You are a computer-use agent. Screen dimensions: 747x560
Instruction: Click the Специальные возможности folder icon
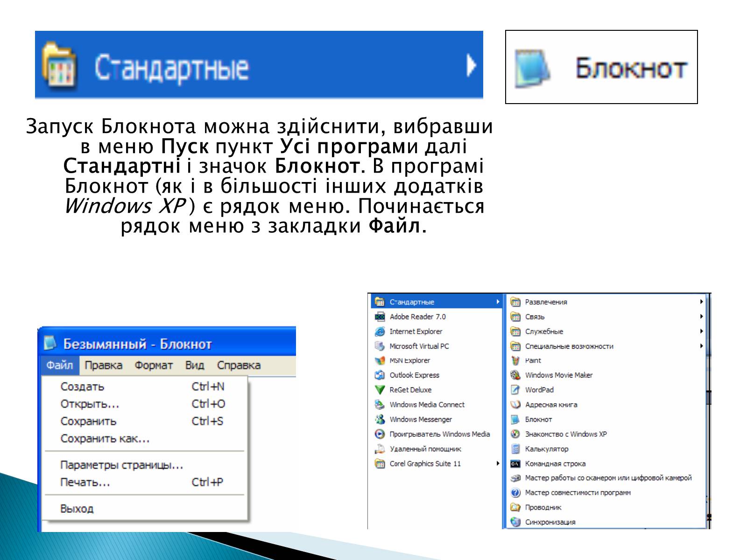point(515,346)
